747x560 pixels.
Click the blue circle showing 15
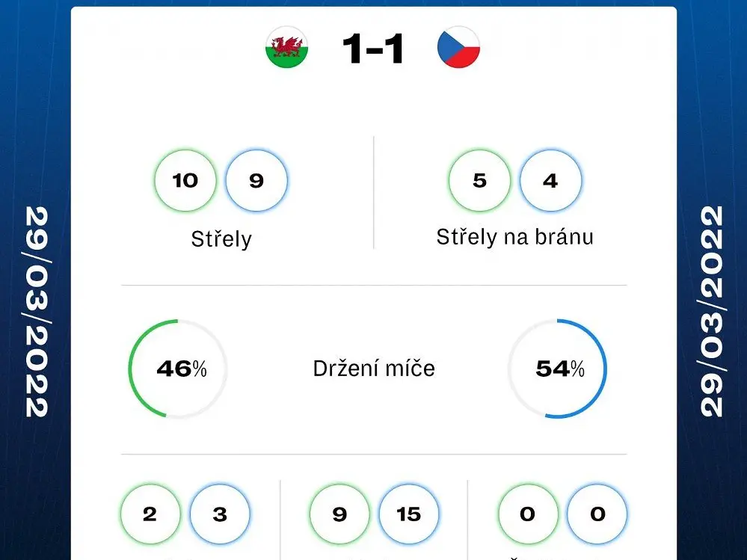point(409,514)
